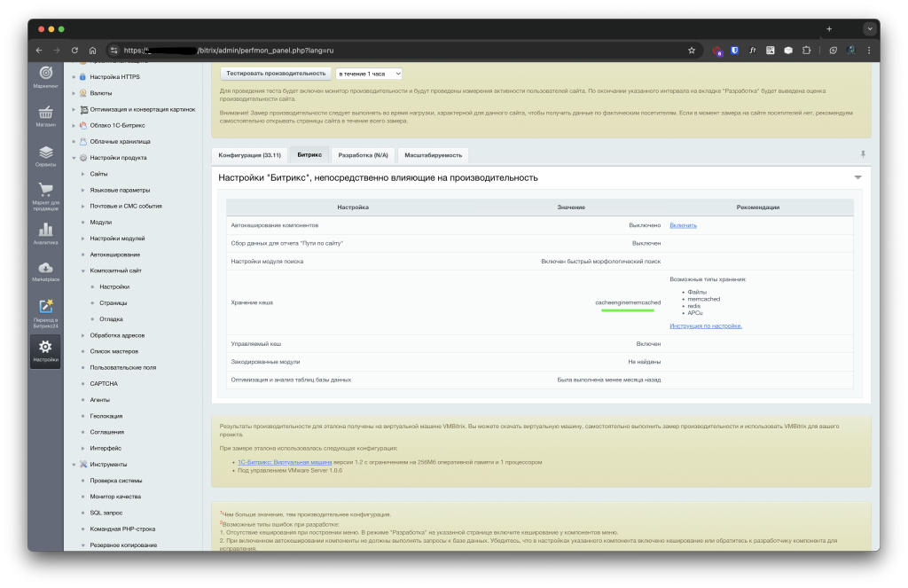Open the Магазин basket section
The height and width of the screenshot is (588, 908).
tap(45, 116)
